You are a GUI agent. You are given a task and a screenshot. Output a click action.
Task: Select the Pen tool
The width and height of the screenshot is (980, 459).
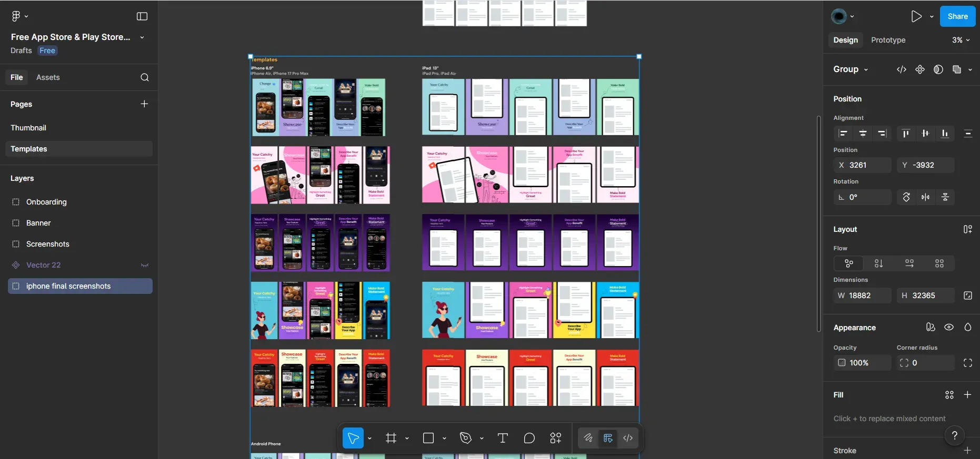click(466, 438)
